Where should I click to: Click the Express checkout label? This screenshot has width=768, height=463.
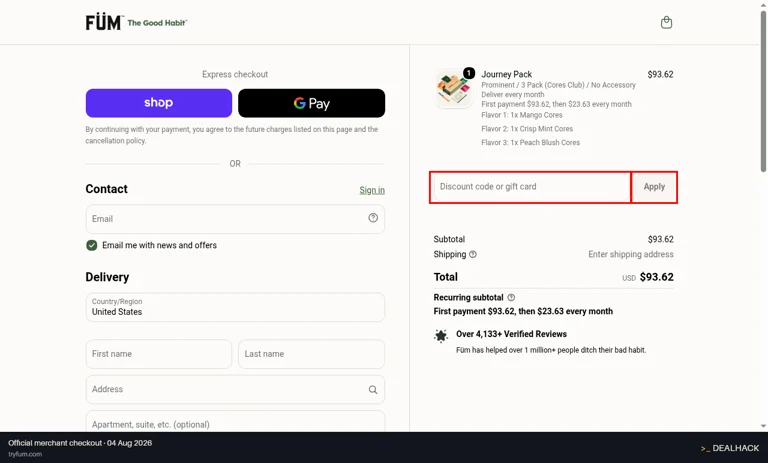[x=235, y=74]
